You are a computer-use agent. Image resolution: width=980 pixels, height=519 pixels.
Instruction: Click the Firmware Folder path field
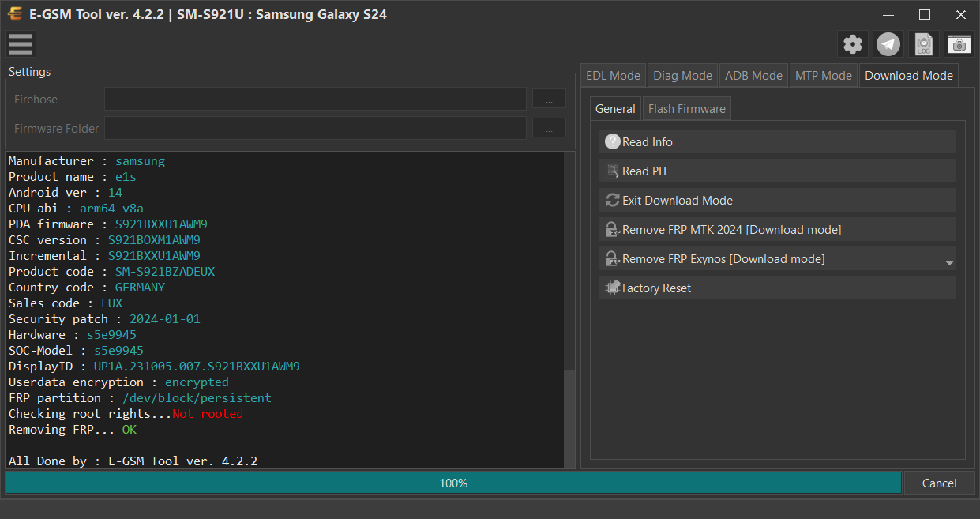pyautogui.click(x=315, y=128)
